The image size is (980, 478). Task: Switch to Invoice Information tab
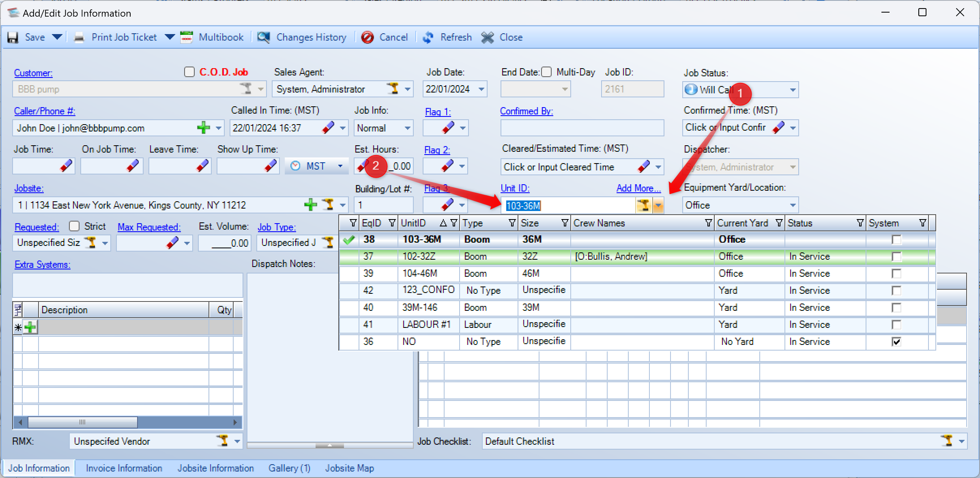[x=124, y=468]
